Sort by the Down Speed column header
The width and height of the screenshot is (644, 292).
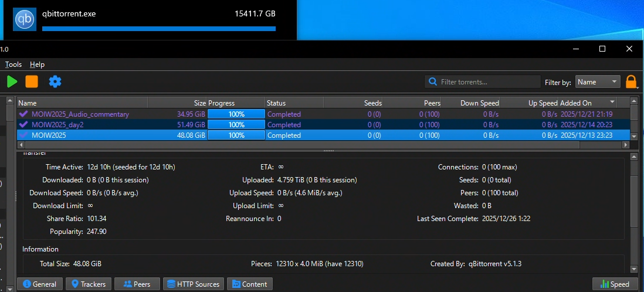tap(470, 103)
